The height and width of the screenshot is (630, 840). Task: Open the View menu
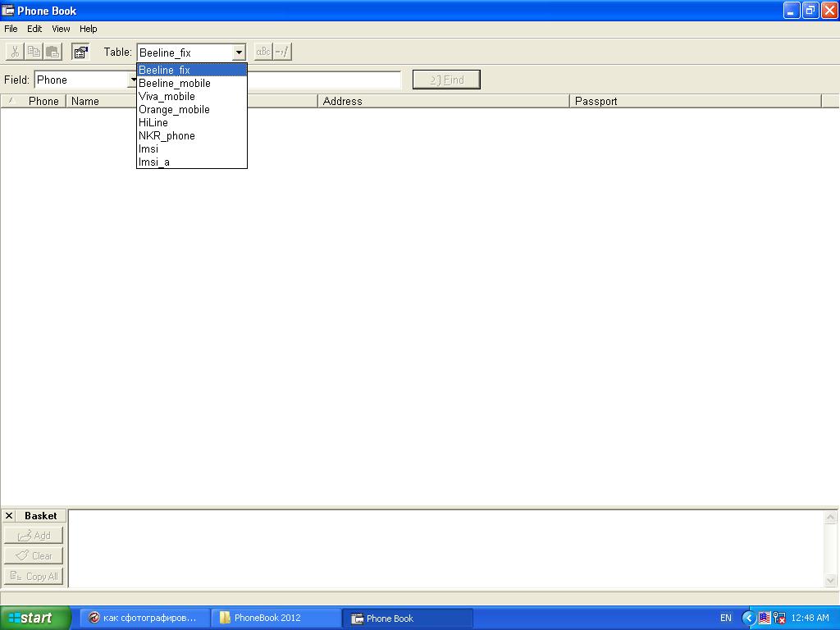tap(61, 29)
